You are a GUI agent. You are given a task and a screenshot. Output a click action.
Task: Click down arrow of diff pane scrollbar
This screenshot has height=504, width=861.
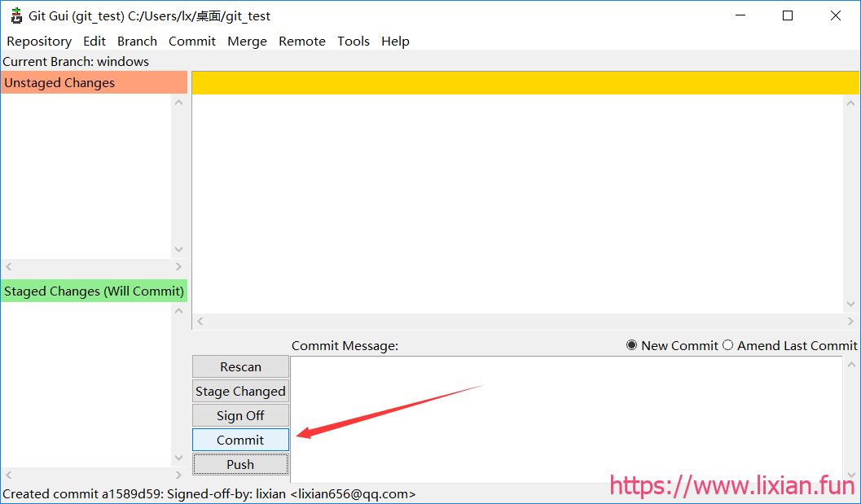click(851, 305)
